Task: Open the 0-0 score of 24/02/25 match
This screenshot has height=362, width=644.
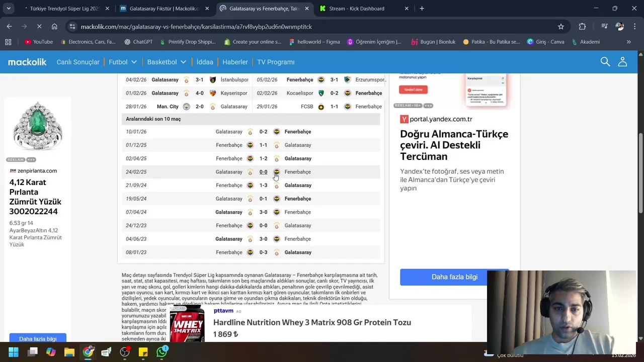Action: (x=263, y=172)
